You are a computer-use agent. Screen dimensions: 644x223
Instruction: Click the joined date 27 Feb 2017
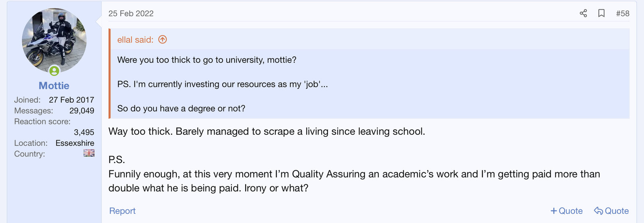pyautogui.click(x=71, y=100)
